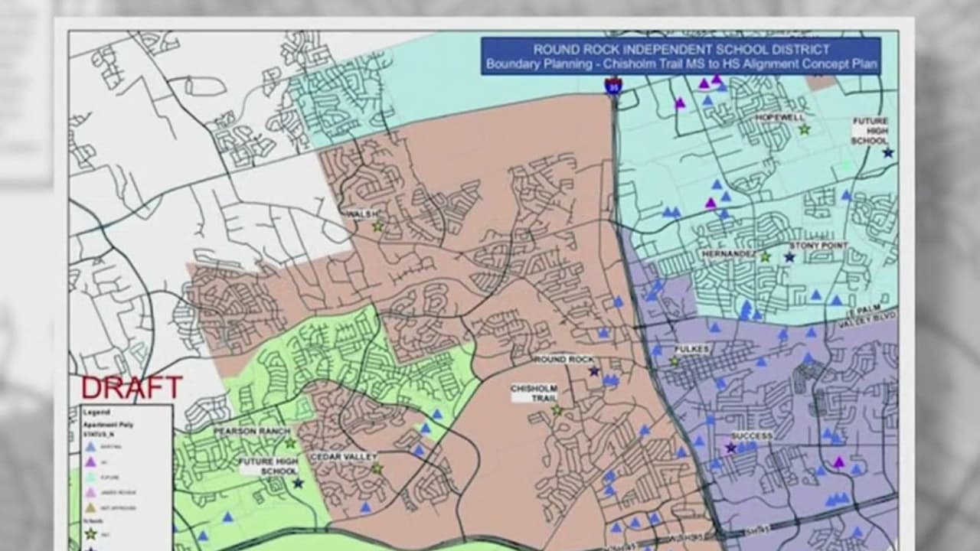Click the Round Rock ISD title banner
The image size is (980, 551).
(681, 56)
